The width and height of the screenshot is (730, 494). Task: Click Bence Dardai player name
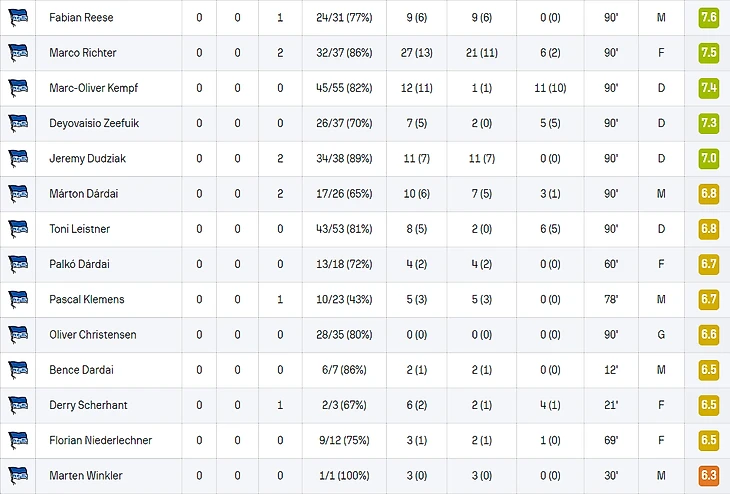(x=81, y=370)
